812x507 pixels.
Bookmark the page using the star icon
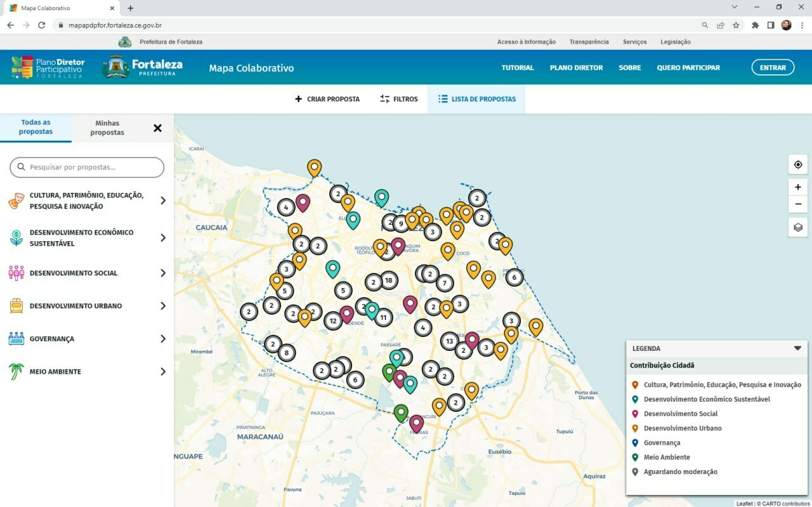736,25
